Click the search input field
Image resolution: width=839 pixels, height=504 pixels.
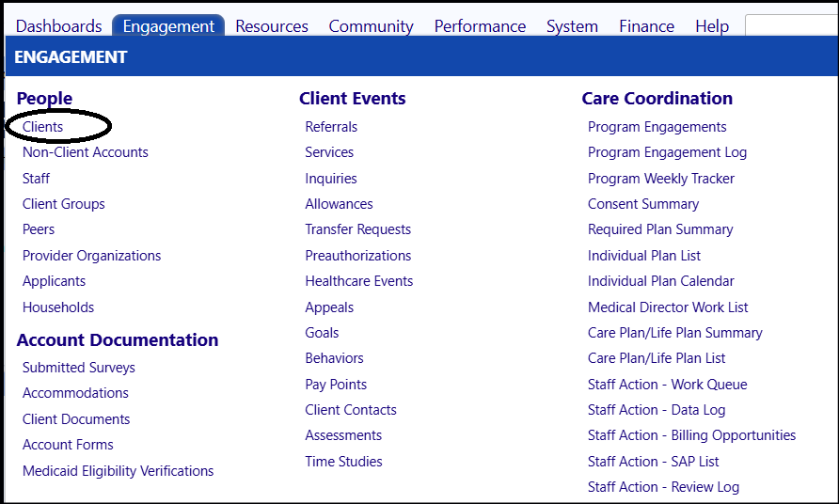(x=792, y=25)
